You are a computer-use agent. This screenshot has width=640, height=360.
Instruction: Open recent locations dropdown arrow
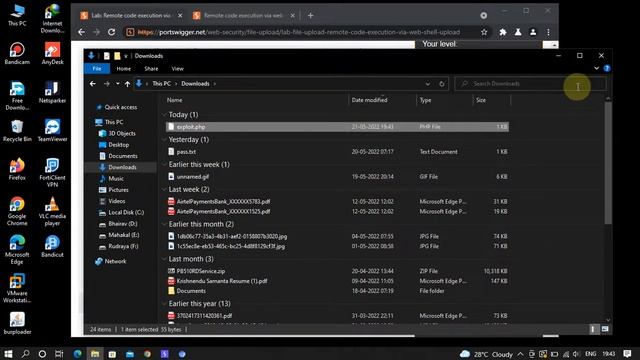118,84
